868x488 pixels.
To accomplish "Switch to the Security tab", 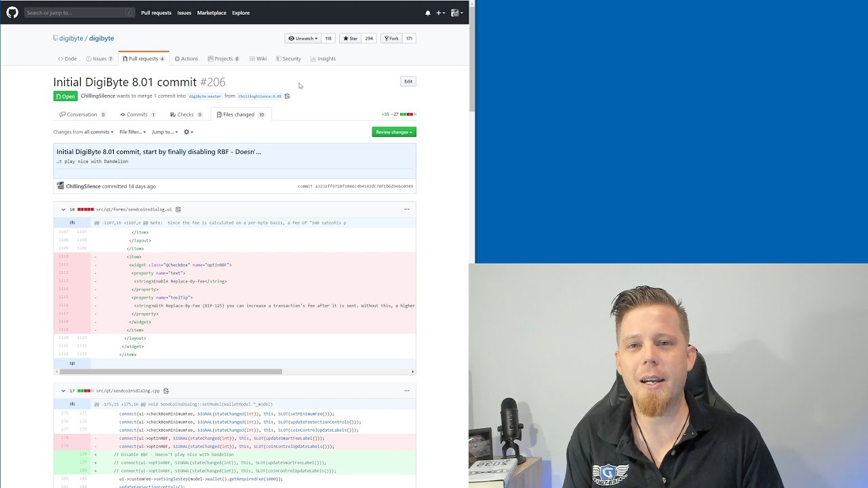I will (288, 59).
